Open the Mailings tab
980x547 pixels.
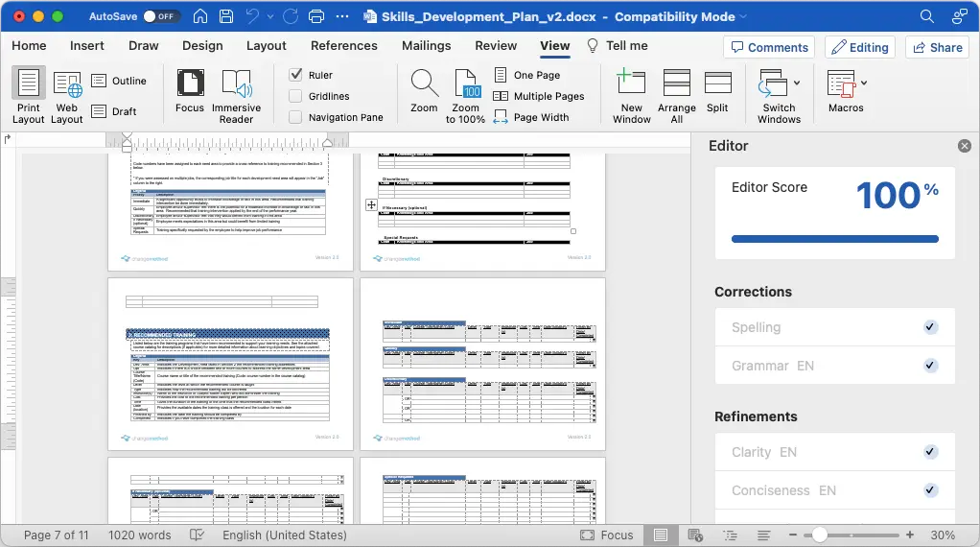[427, 46]
